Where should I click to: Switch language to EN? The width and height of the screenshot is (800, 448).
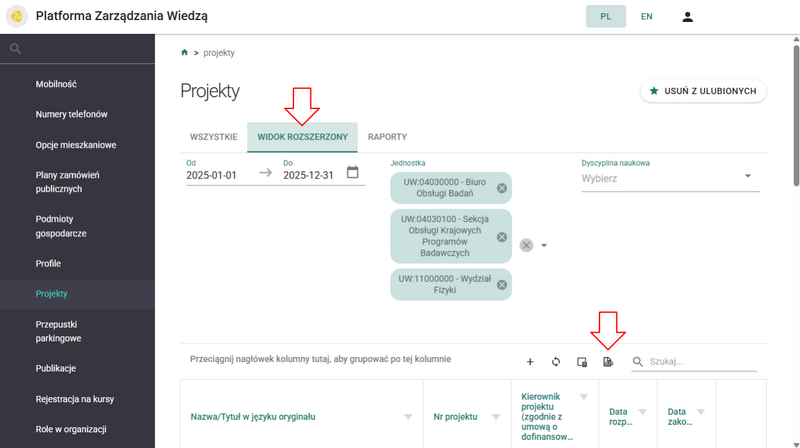[x=647, y=17]
